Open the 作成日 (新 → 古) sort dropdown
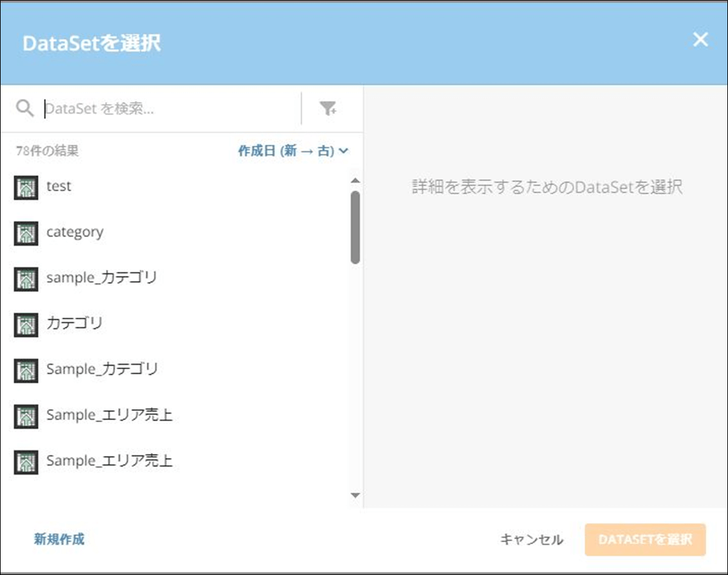This screenshot has height=575, width=728. (x=293, y=151)
